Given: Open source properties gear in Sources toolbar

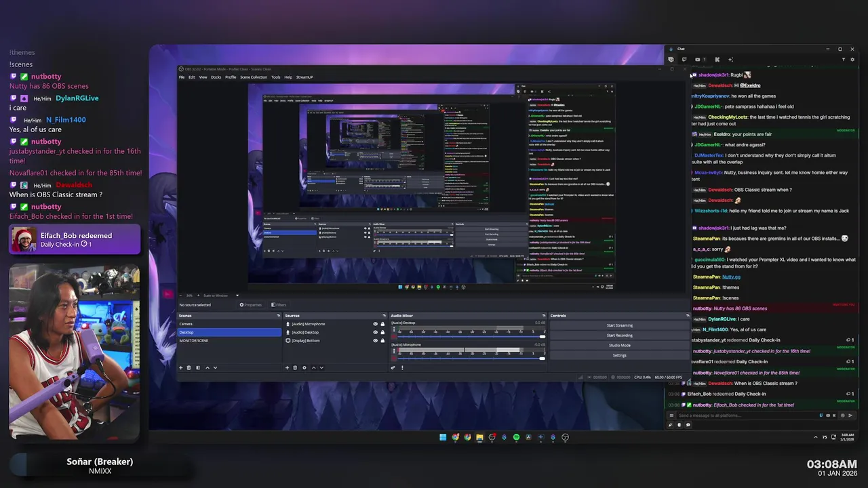Looking at the screenshot, I should pyautogui.click(x=304, y=367).
